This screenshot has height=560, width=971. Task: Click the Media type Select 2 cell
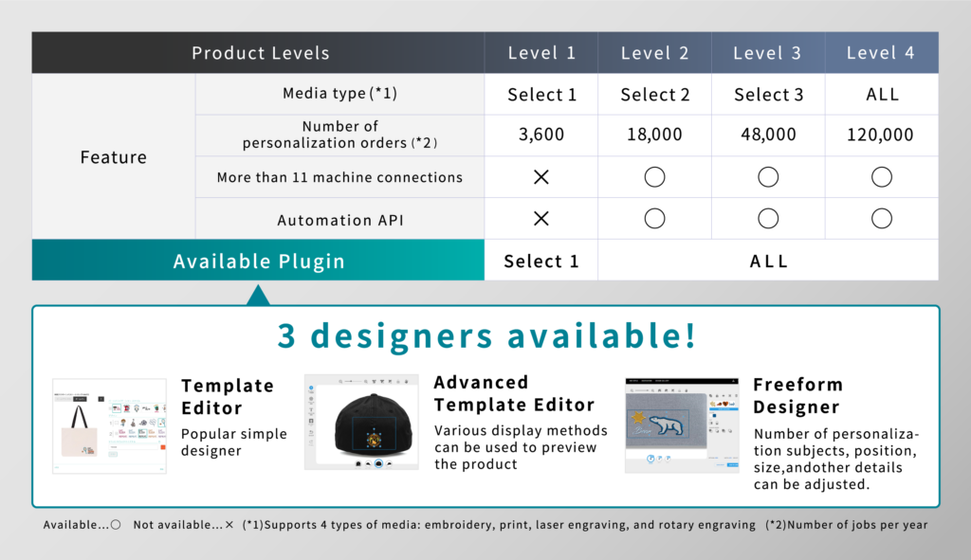pos(654,95)
